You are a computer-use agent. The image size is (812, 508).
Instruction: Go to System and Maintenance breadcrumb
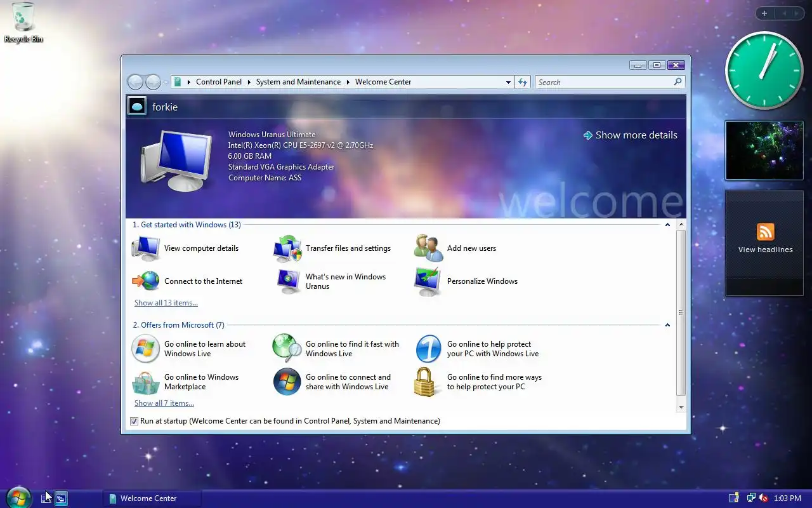tap(298, 82)
